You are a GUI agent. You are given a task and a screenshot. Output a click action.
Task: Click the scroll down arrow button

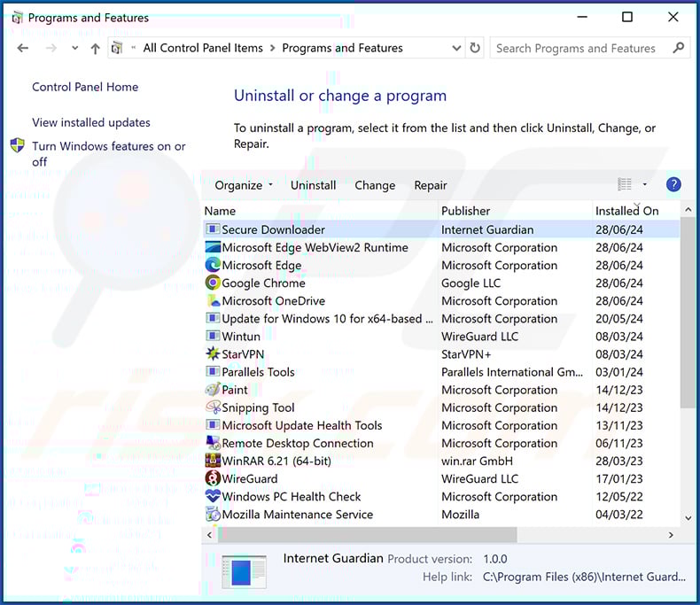[x=688, y=518]
